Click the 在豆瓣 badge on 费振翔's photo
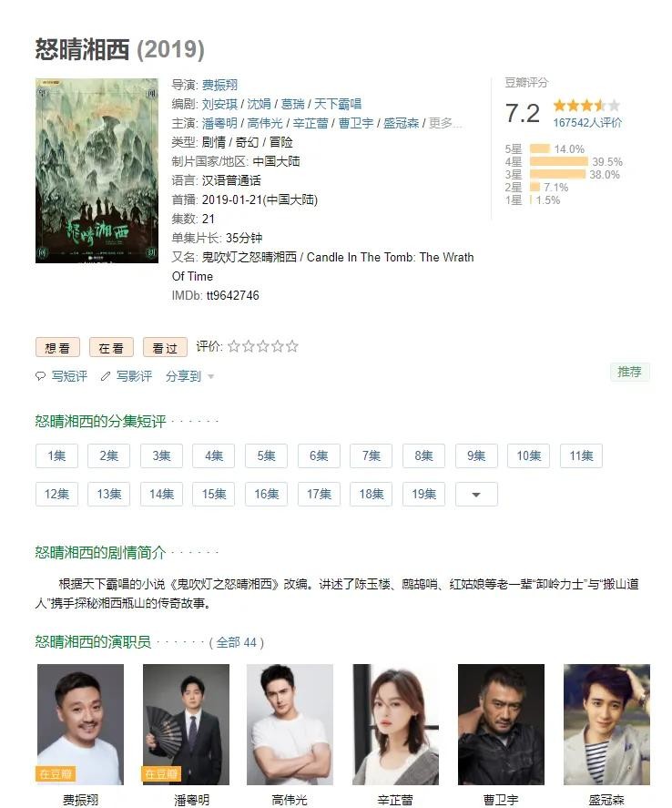672x808 pixels. [56, 774]
